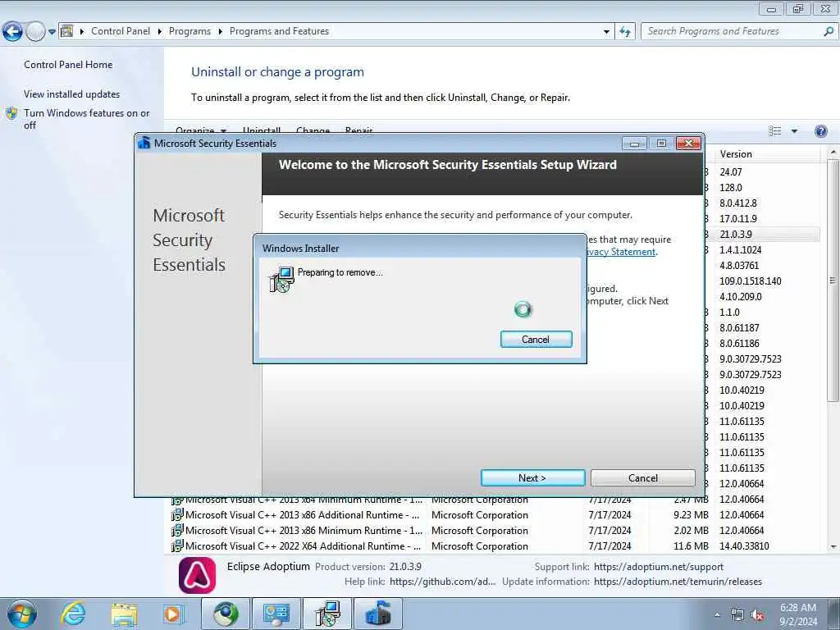The width and height of the screenshot is (840, 630).
Task: Click Next in Security Essentials wizard
Action: pyautogui.click(x=532, y=478)
